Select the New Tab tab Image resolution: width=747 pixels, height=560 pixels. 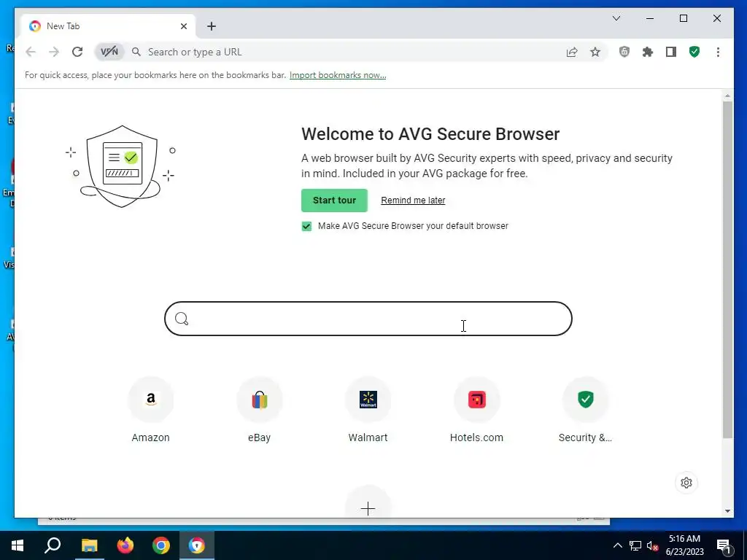(109, 26)
